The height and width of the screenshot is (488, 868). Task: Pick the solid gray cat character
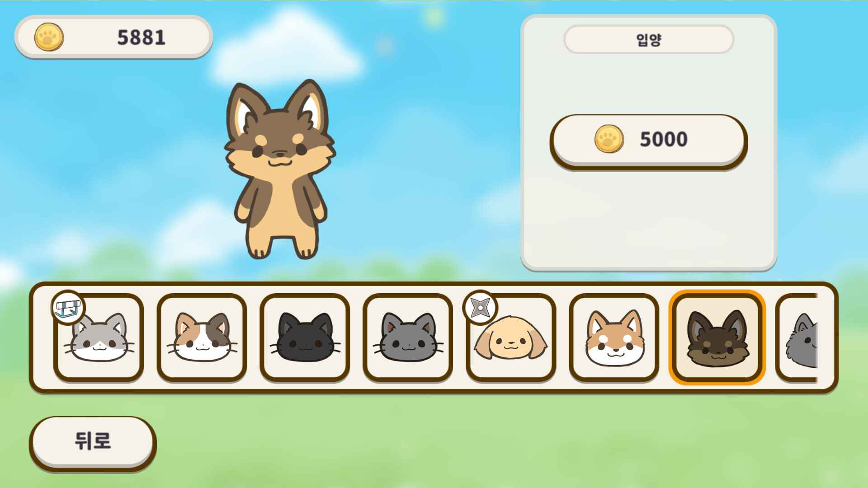pyautogui.click(x=408, y=338)
